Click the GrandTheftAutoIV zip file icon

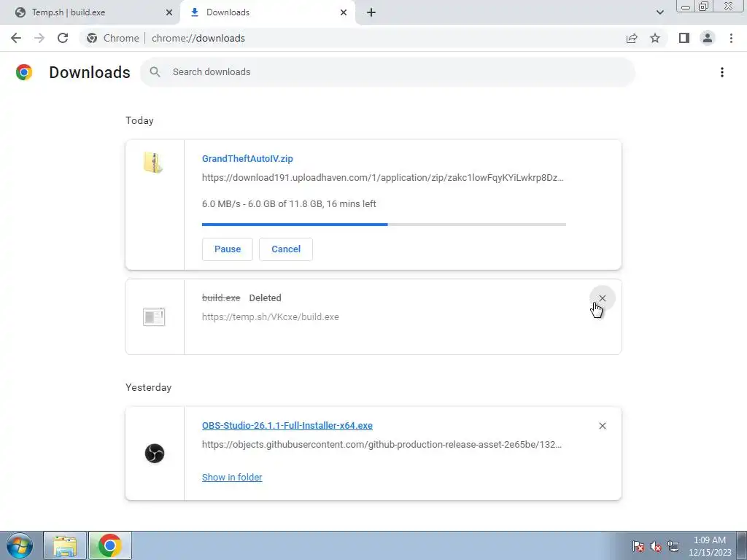(x=153, y=163)
